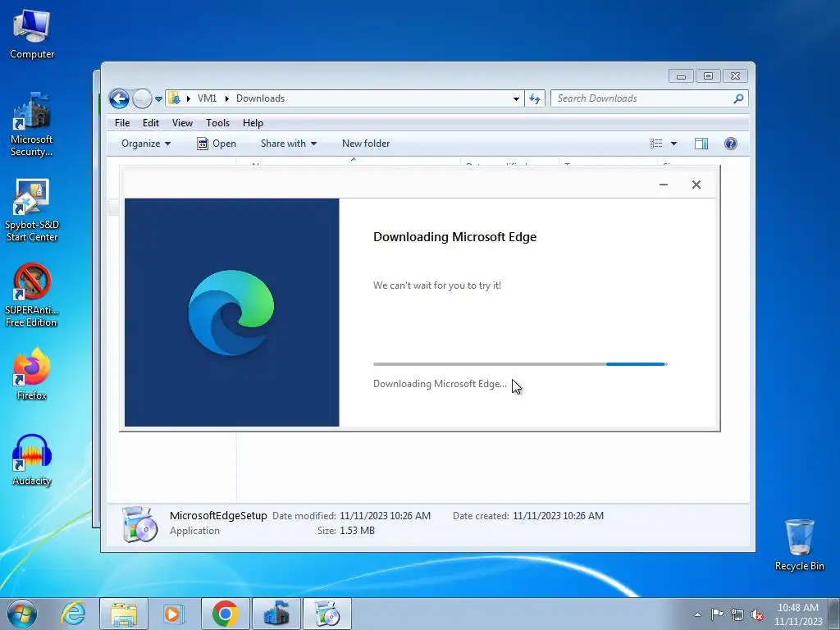Switch to Windows Explorer taskbar button
The height and width of the screenshot is (630, 840).
tap(124, 614)
